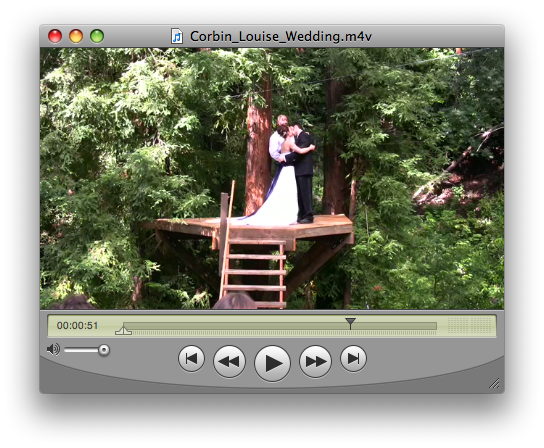
Task: Skip to the beginning of the movie
Action: point(191,358)
